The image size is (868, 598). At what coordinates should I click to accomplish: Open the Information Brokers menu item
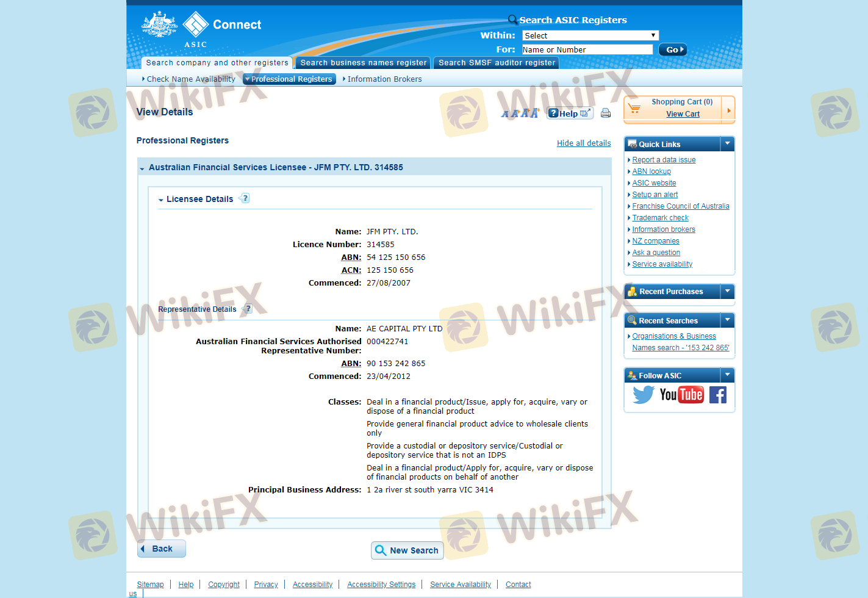(384, 79)
